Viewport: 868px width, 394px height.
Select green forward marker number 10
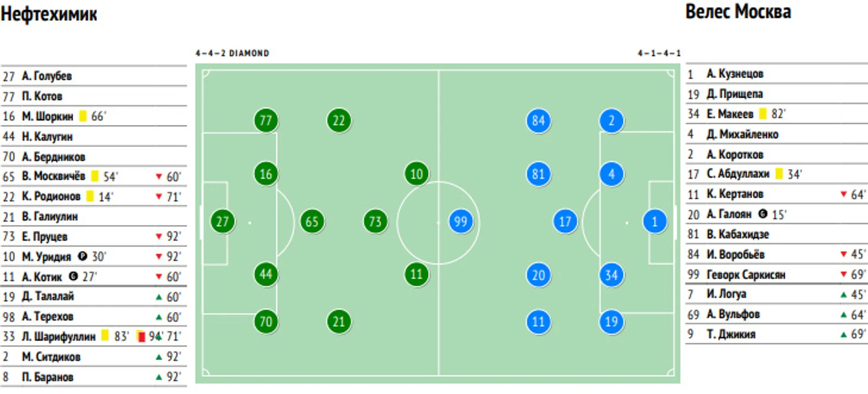[x=417, y=174]
